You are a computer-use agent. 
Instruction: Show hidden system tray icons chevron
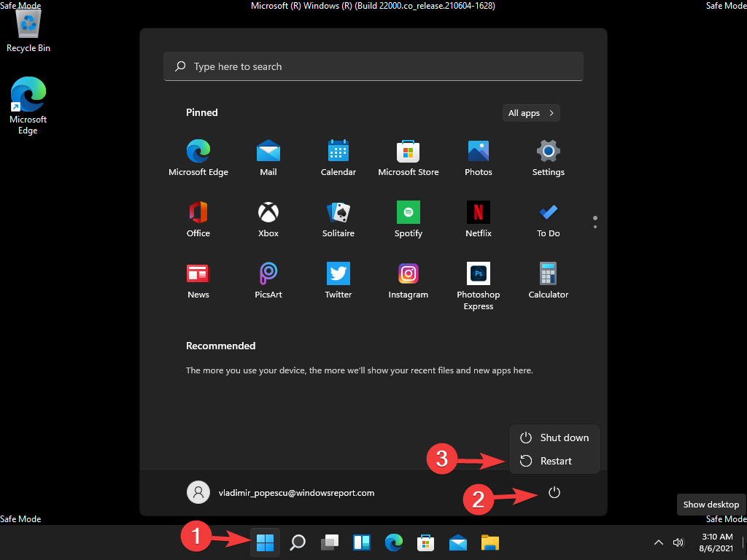pos(659,542)
